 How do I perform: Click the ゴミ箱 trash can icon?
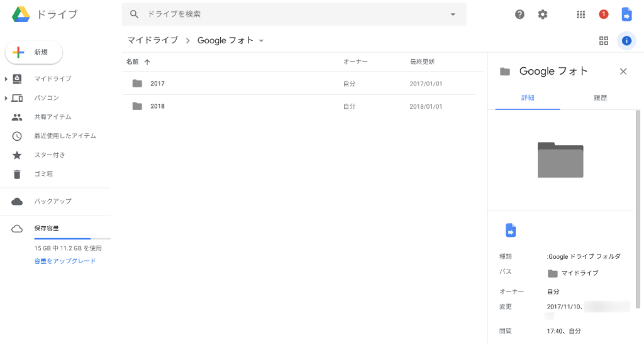coord(17,175)
